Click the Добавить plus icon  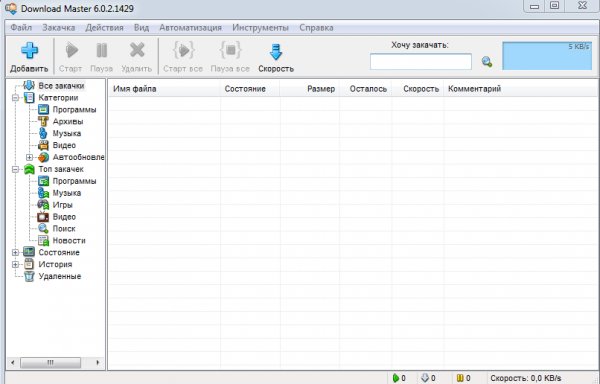pyautogui.click(x=29, y=50)
